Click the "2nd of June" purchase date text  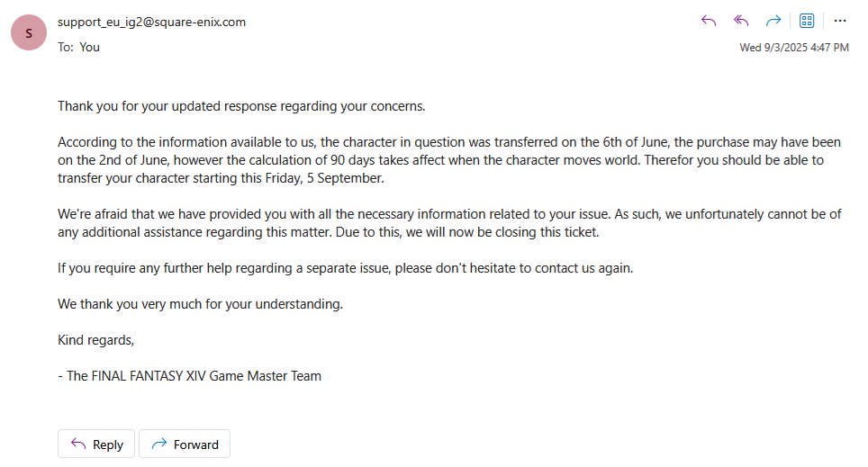click(128, 160)
